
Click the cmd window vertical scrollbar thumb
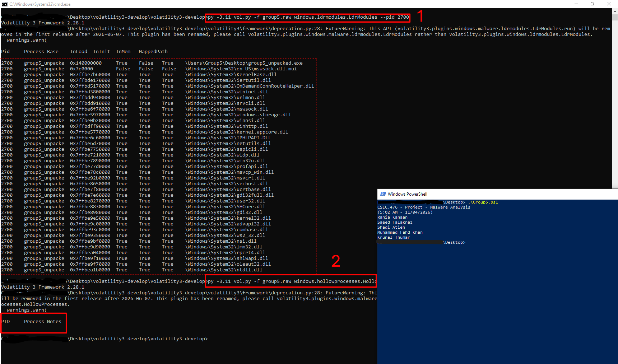615,17
